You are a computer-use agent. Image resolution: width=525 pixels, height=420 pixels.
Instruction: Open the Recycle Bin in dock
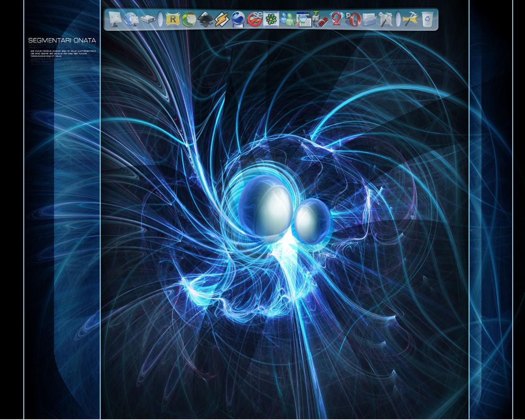[x=427, y=19]
